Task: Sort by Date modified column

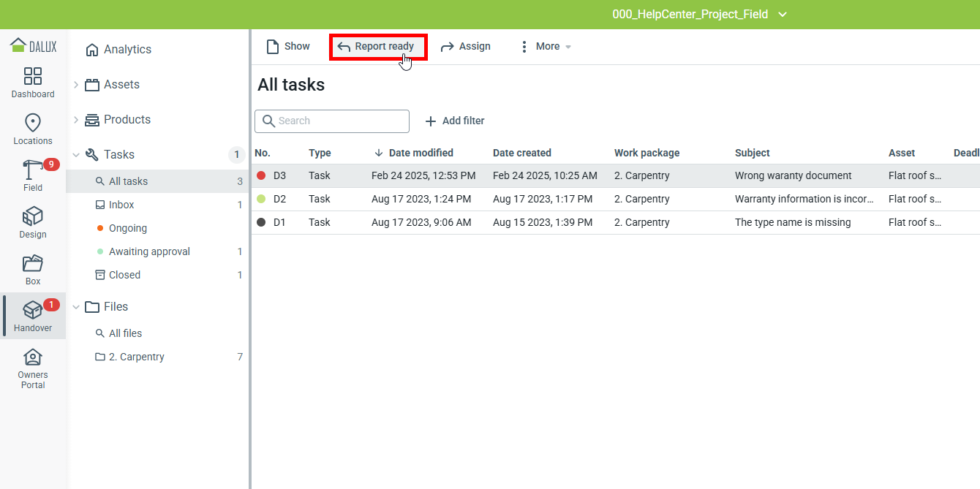Action: [421, 153]
